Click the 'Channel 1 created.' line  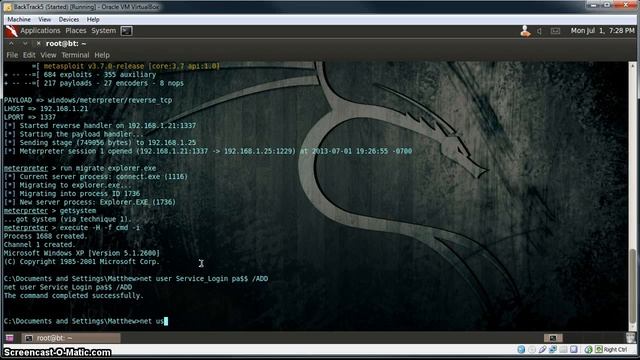click(40, 245)
